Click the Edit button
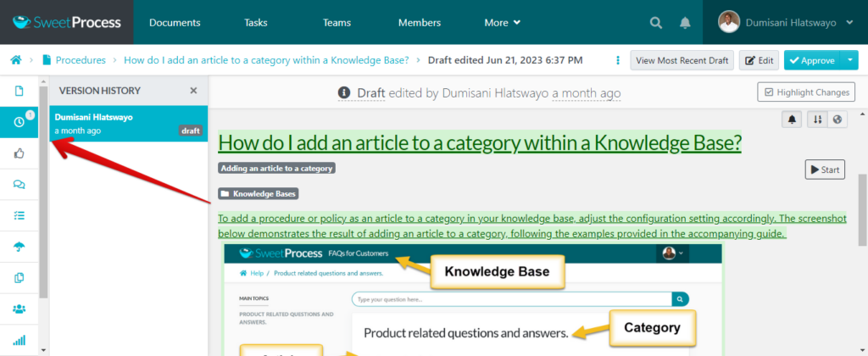The image size is (868, 356). pyautogui.click(x=759, y=60)
